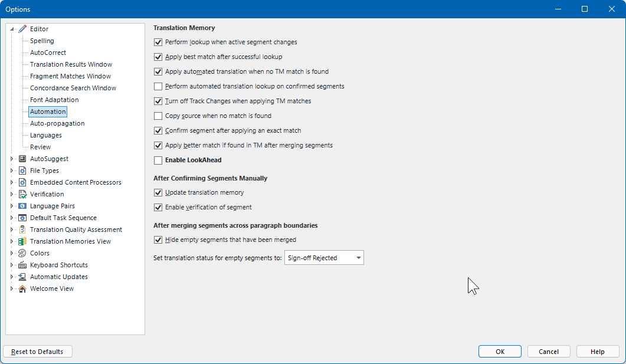Enable the LookAhead checkbox

point(158,160)
